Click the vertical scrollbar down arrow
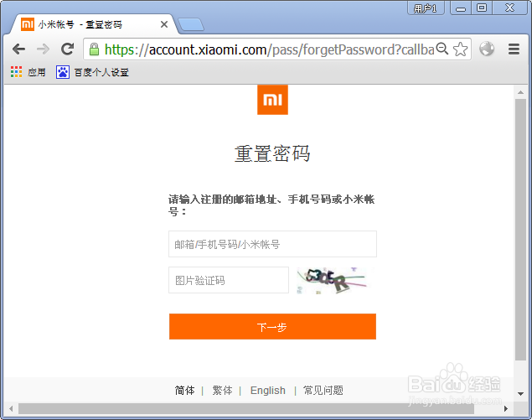Viewport: 532px width, 420px height. click(520, 394)
